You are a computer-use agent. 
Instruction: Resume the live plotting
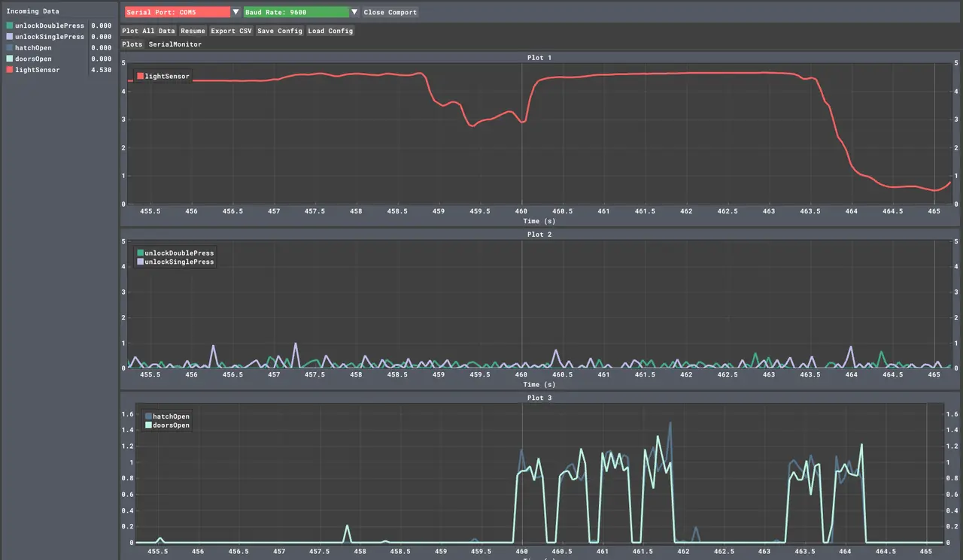point(193,31)
